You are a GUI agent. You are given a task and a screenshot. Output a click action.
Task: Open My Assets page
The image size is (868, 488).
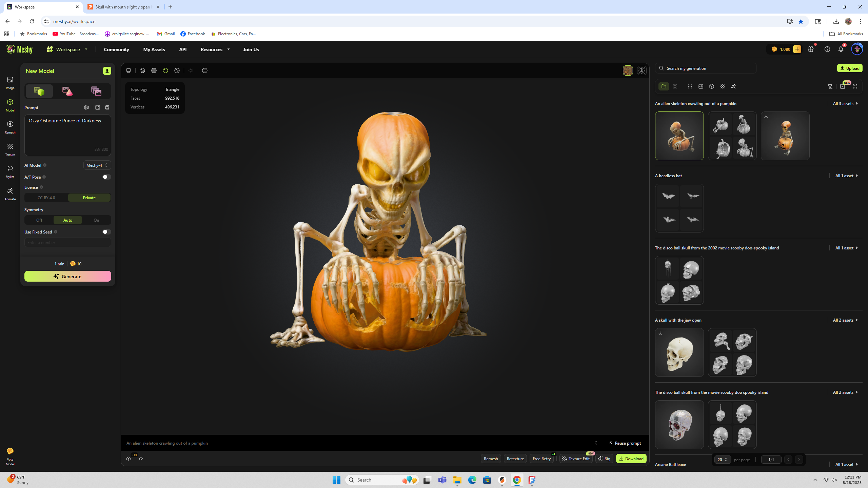(154, 49)
